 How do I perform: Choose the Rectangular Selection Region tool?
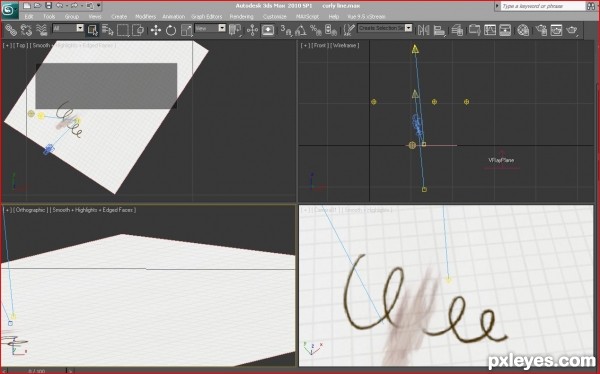pyautogui.click(x=123, y=30)
